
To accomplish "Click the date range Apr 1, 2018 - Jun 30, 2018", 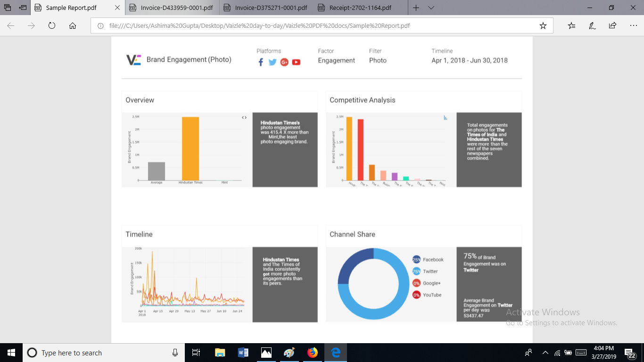I will 470,60.
